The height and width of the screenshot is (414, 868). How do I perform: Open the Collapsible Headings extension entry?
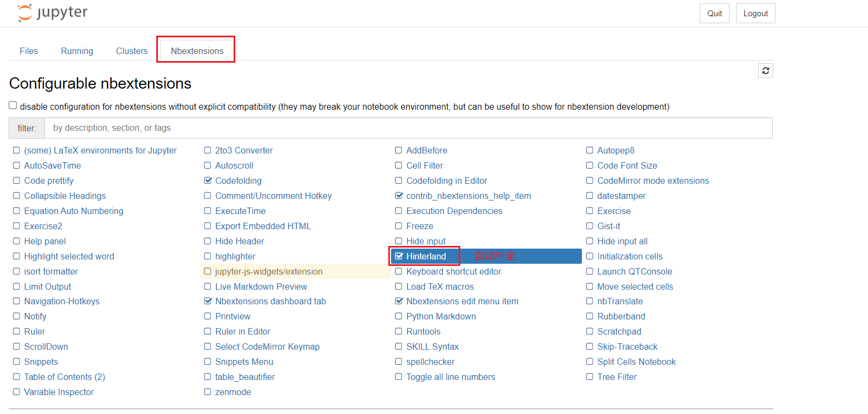pyautogui.click(x=65, y=196)
